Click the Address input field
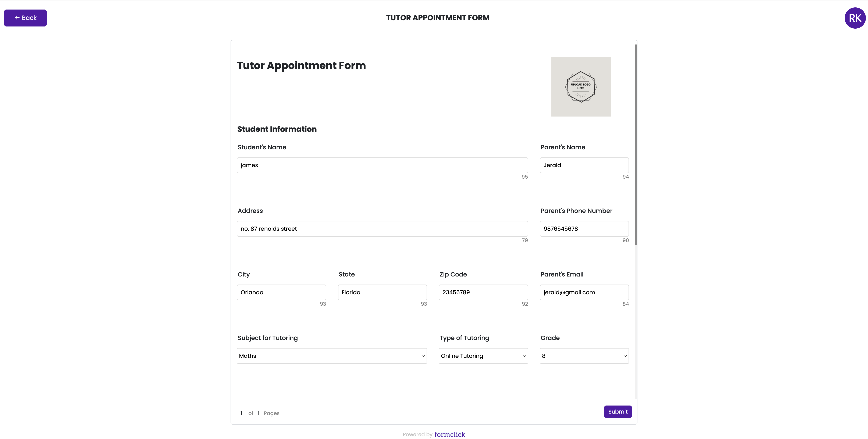The width and height of the screenshot is (868, 439). pyautogui.click(x=382, y=229)
